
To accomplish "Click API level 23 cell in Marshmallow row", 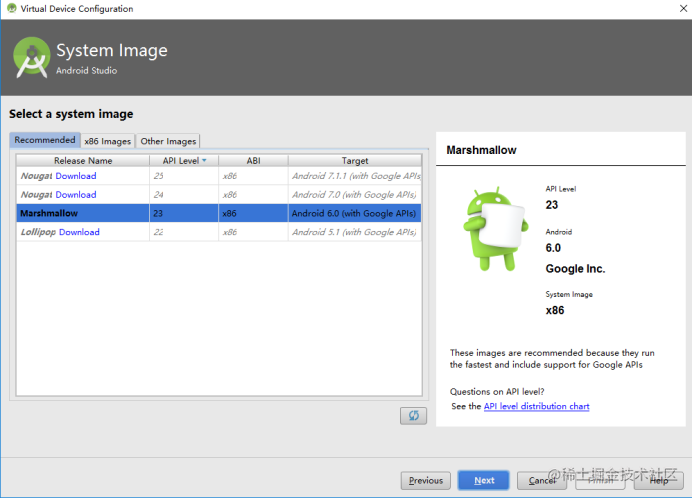I will [x=184, y=213].
